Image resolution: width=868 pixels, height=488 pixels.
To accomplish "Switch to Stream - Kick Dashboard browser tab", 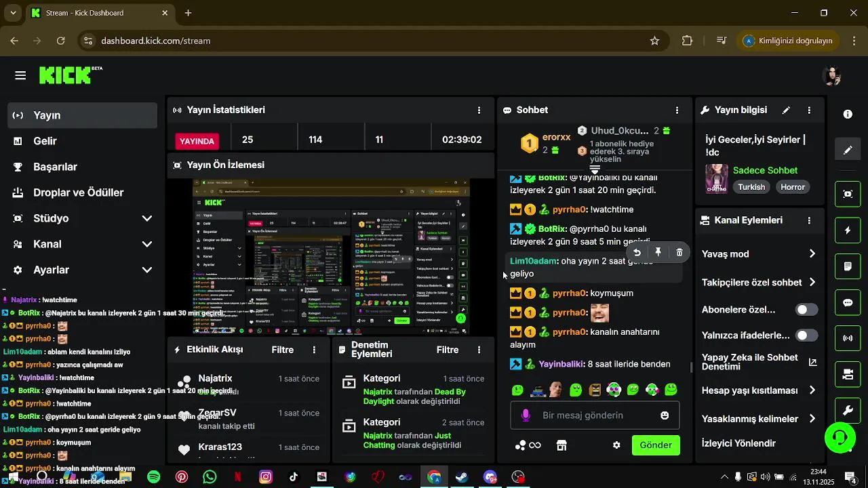I will click(100, 13).
